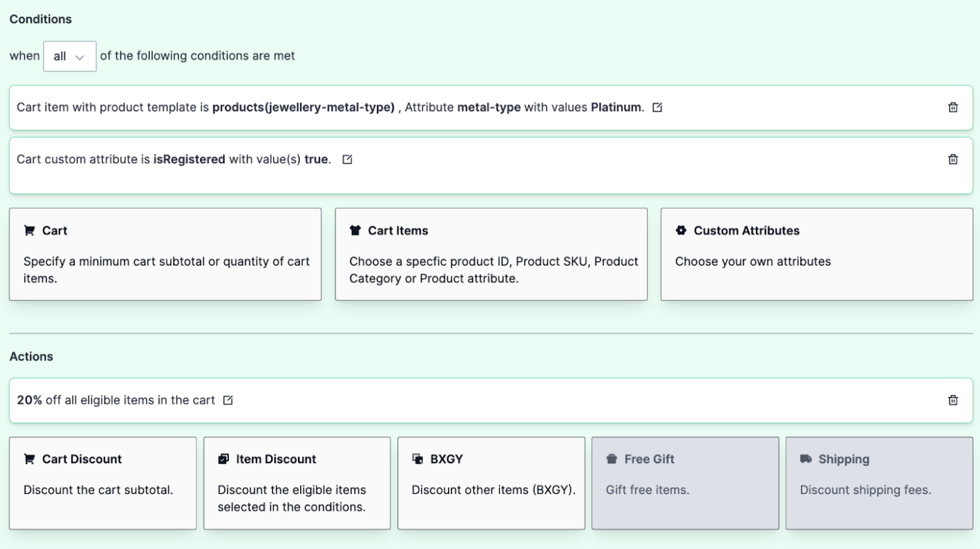The height and width of the screenshot is (549, 980).
Task: Delete the isRegistered custom attribute condition
Action: (953, 158)
